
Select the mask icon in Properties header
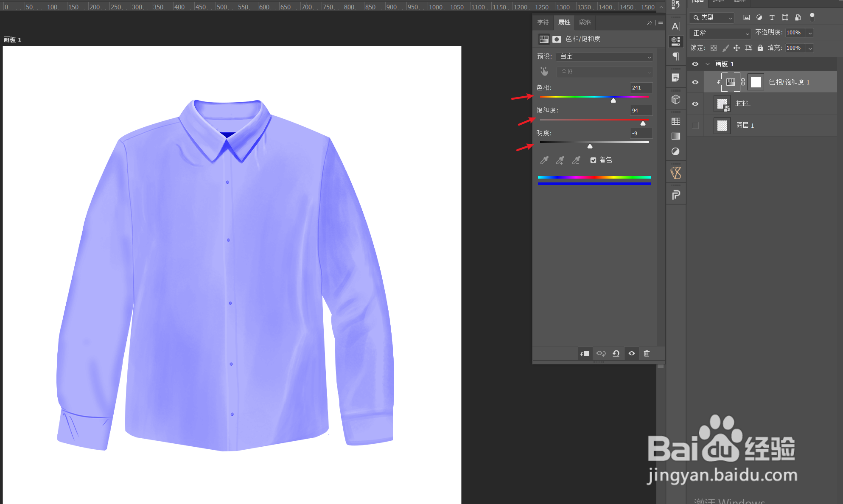[557, 39]
